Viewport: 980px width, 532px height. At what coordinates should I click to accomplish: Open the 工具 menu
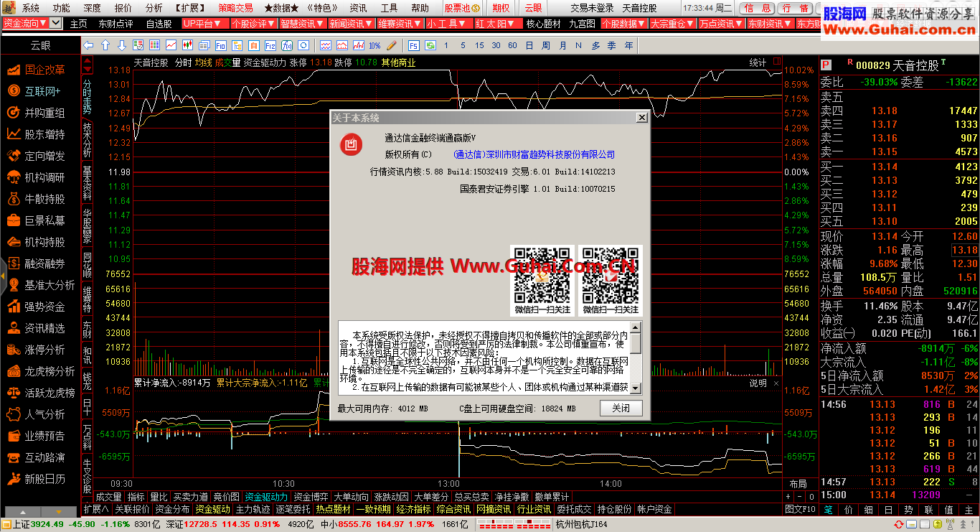389,8
